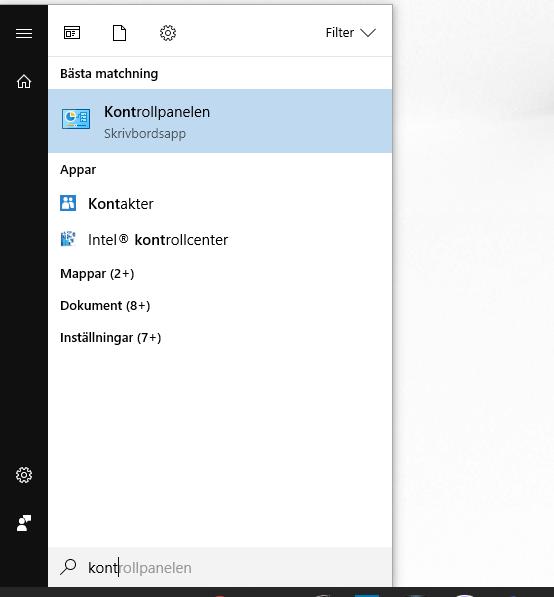Image resolution: width=554 pixels, height=597 pixels.
Task: Filter results by settings gear icon
Action: pyautogui.click(x=168, y=33)
